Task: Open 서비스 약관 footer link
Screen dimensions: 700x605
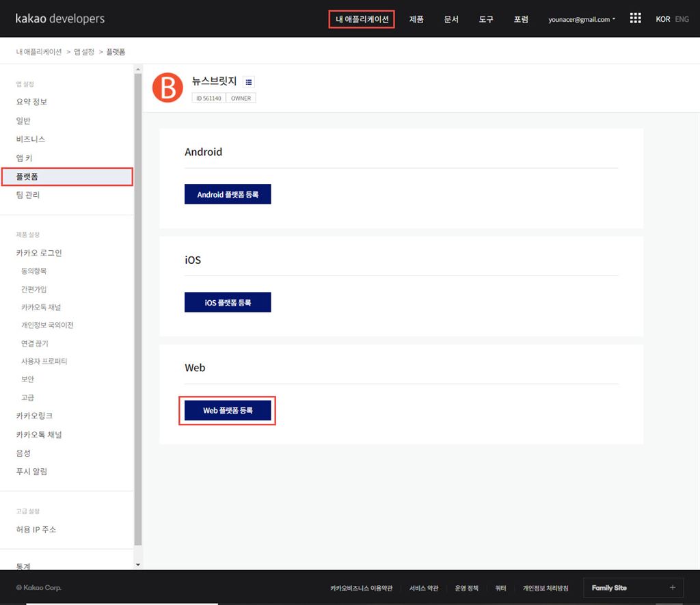Action: (424, 588)
